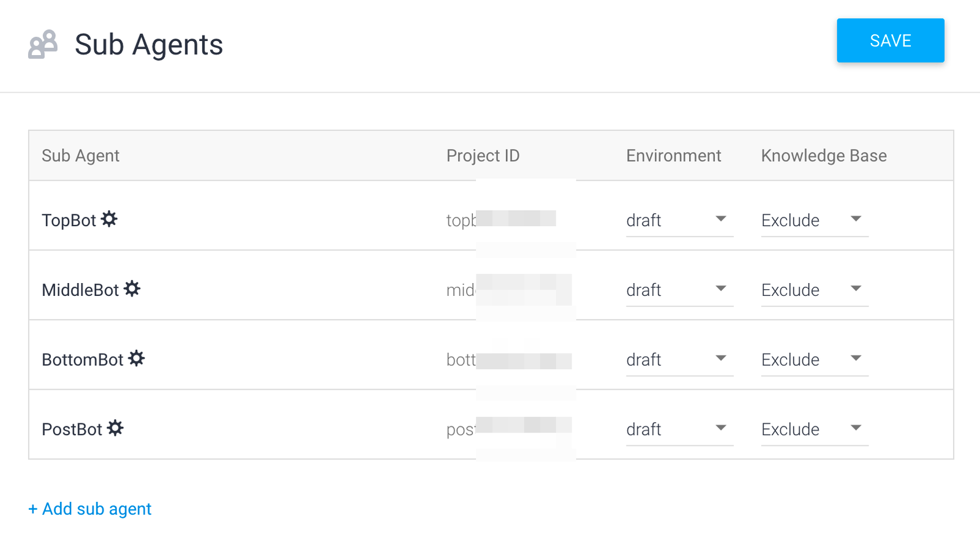The image size is (980, 560).
Task: Click the BottomBot sub agent name
Action: click(x=83, y=360)
